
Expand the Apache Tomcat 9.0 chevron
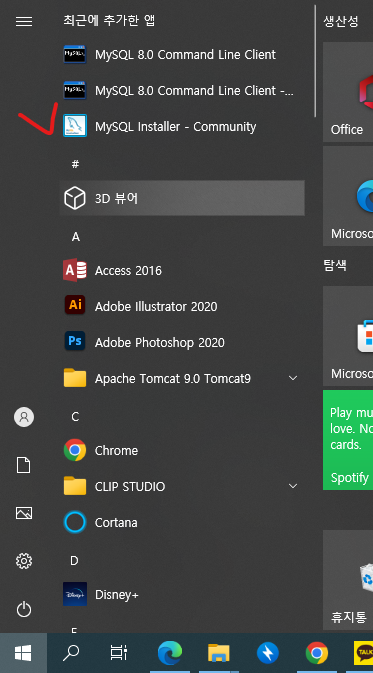pos(293,378)
